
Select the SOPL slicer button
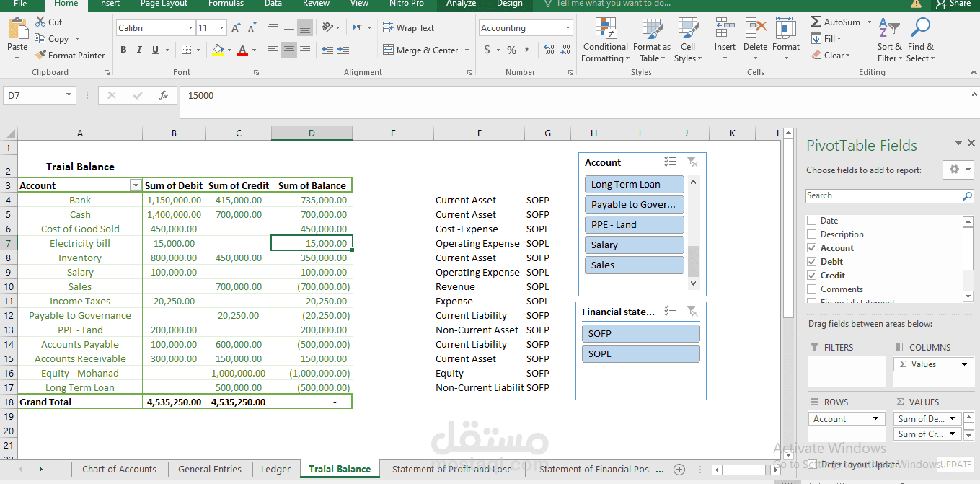coord(640,353)
